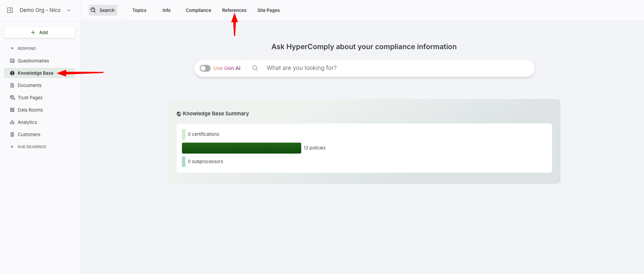Open Questionnaires in the sidebar

point(40,61)
